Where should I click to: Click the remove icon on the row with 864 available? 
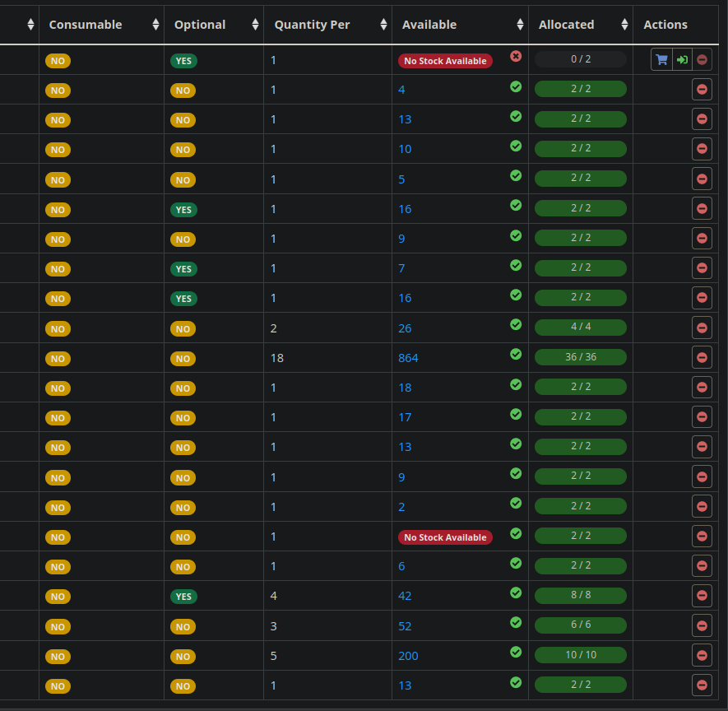[702, 357]
